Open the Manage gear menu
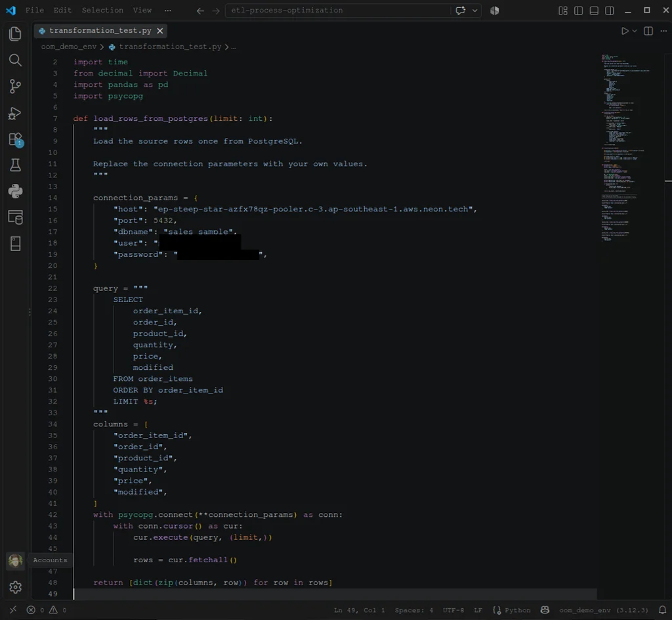Viewport: 672px width, 620px height. (x=15, y=587)
